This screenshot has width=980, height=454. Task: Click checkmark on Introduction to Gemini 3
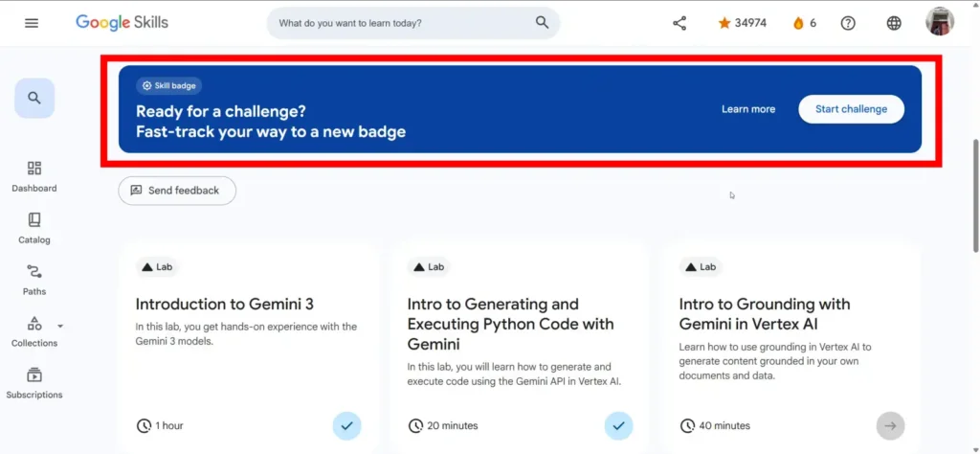pyautogui.click(x=347, y=425)
